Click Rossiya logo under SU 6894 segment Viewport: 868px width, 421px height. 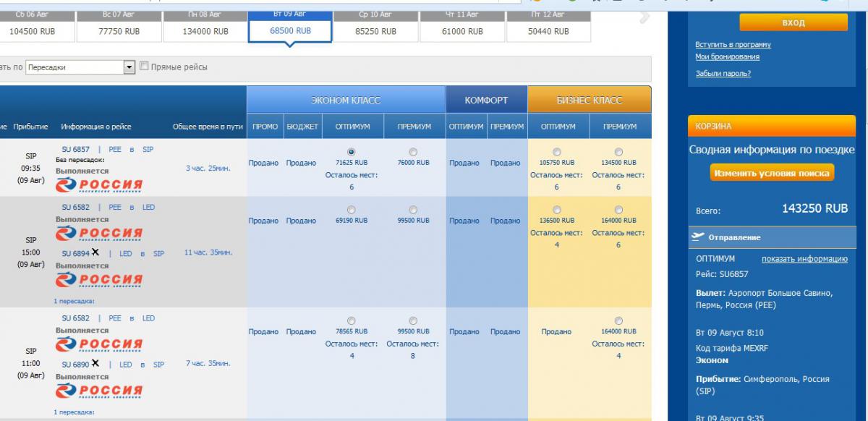[x=99, y=281]
